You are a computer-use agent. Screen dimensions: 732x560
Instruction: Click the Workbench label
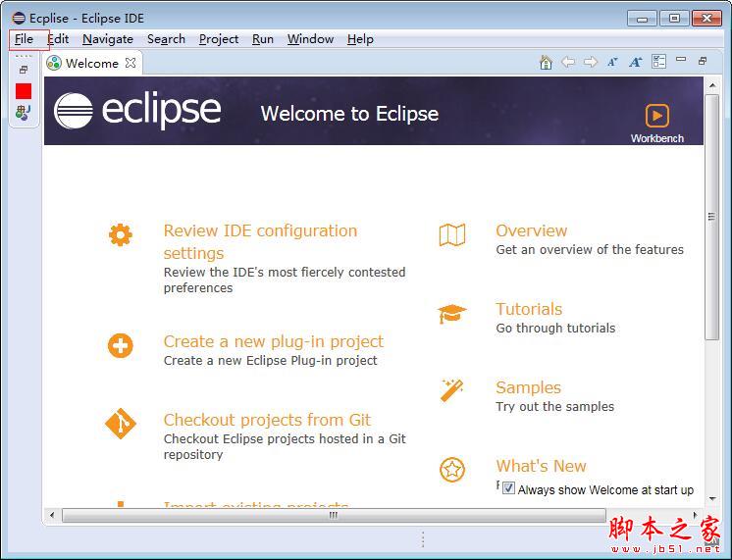click(x=656, y=138)
